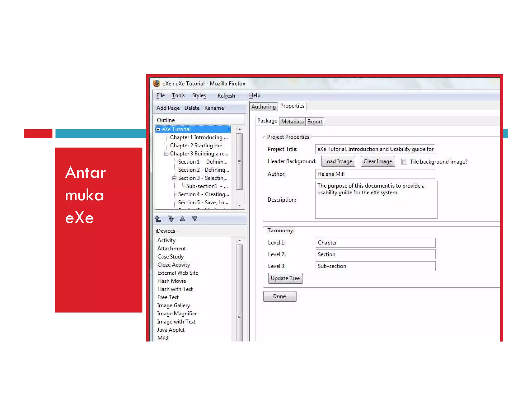The image size is (532, 411).
Task: Open the Tools menu
Action: [178, 96]
